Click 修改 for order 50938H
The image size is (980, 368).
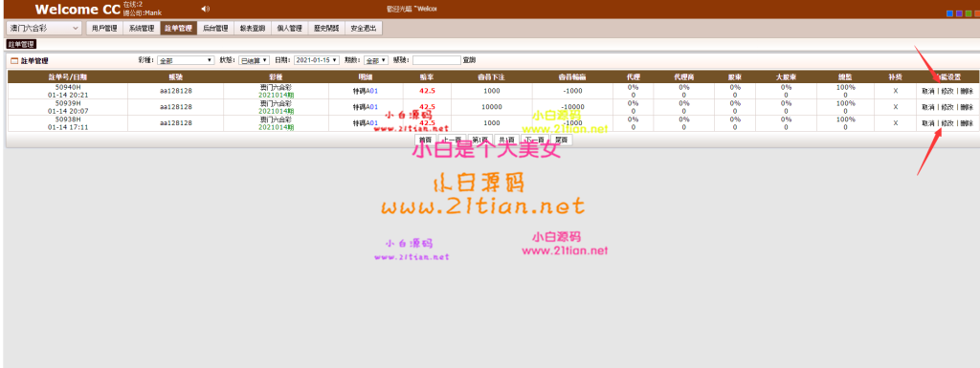tap(947, 123)
